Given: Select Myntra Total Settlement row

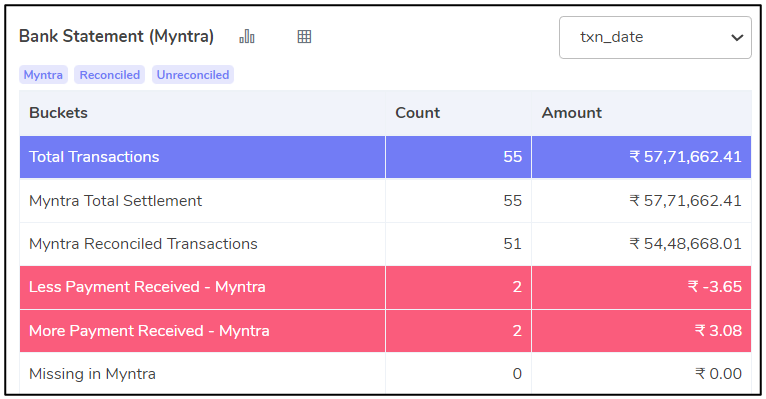Looking at the screenshot, I should click(x=385, y=201).
